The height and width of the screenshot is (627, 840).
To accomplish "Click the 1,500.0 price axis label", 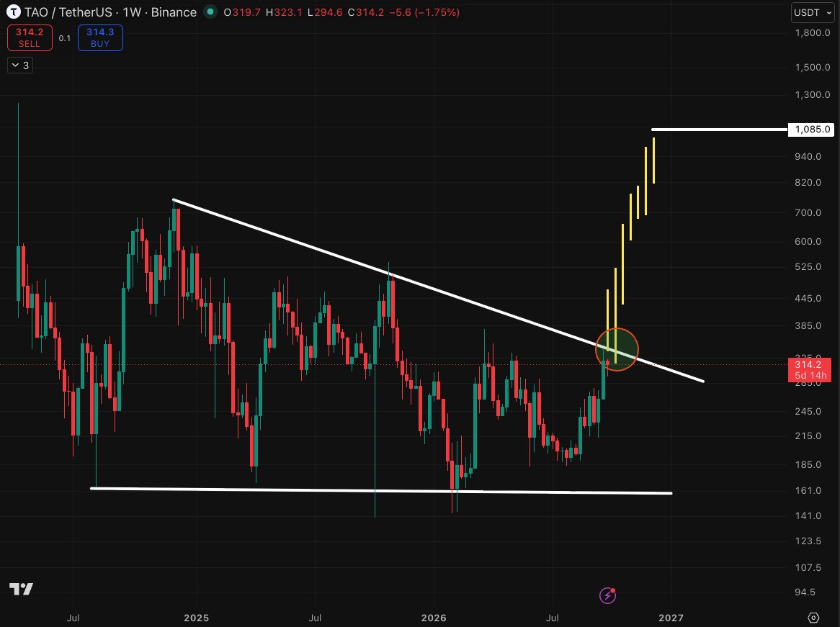I will tap(812, 67).
